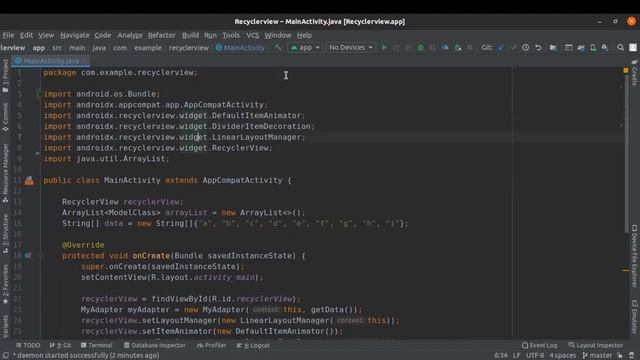
Task: Open the Gradle tool window on the right
Action: tap(634, 73)
